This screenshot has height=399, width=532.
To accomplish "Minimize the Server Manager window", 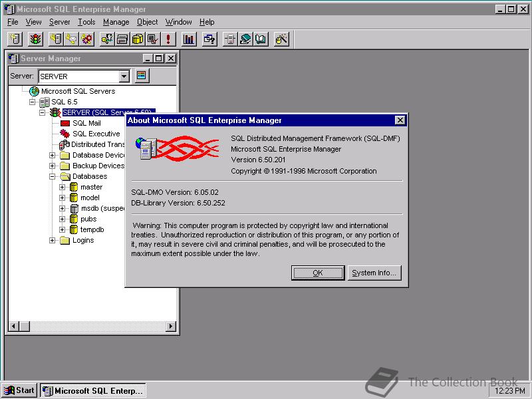I will [x=148, y=59].
